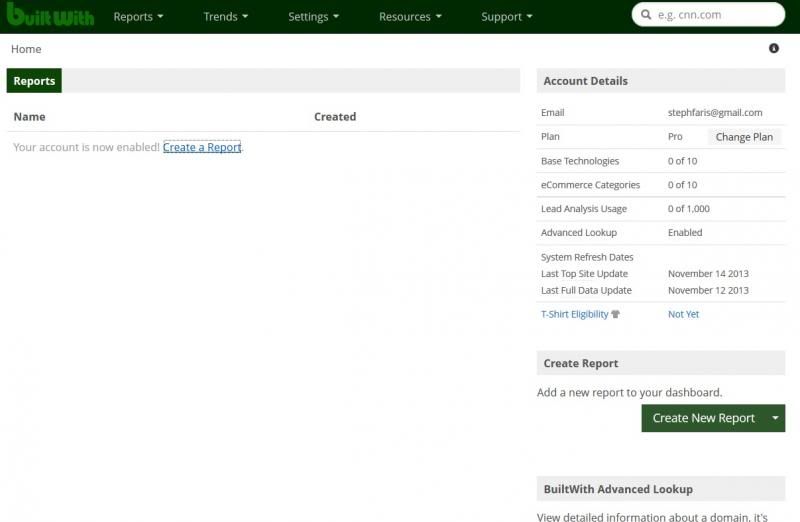Click the System Refresh Dates label
800x522 pixels.
pyautogui.click(x=587, y=258)
